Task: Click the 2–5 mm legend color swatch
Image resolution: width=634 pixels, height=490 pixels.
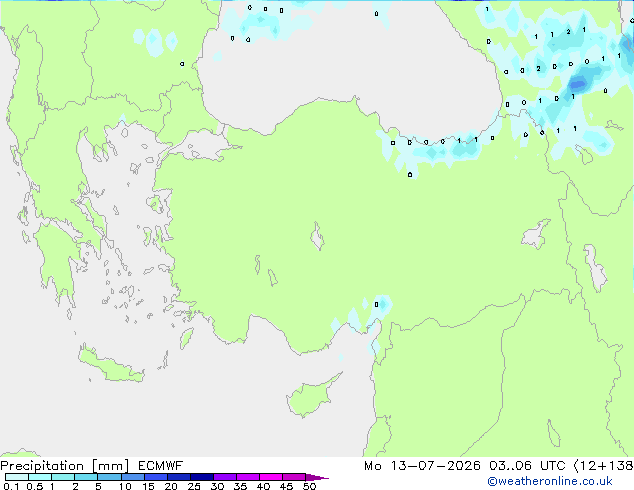Action: (x=86, y=477)
